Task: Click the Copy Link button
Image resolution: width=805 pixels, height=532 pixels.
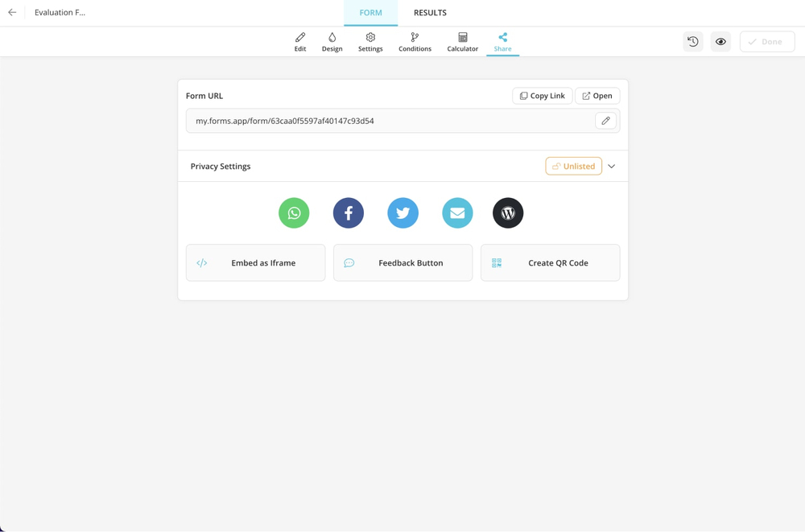Action: pyautogui.click(x=542, y=96)
